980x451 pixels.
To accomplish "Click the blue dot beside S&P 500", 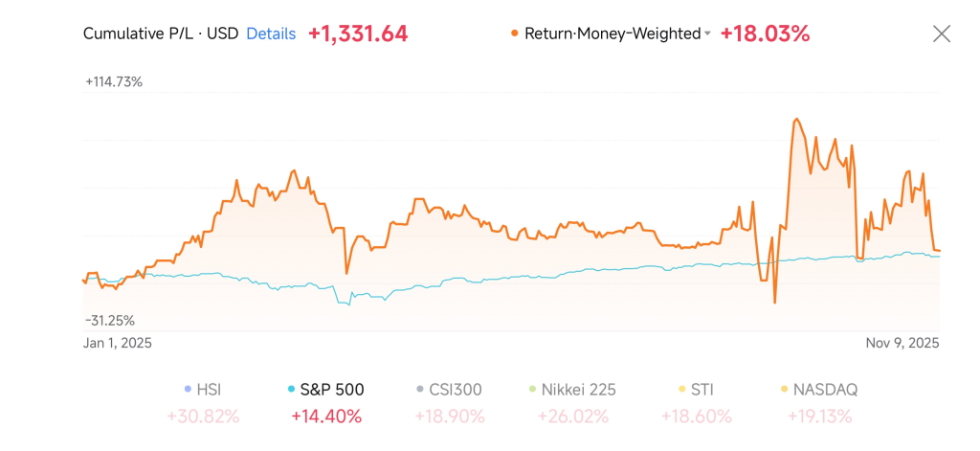I will [x=291, y=390].
